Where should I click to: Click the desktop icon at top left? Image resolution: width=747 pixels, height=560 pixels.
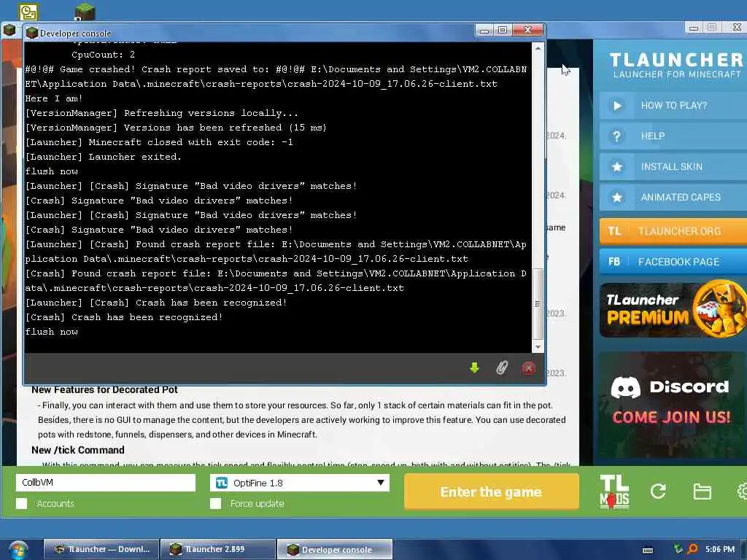pyautogui.click(x=28, y=12)
